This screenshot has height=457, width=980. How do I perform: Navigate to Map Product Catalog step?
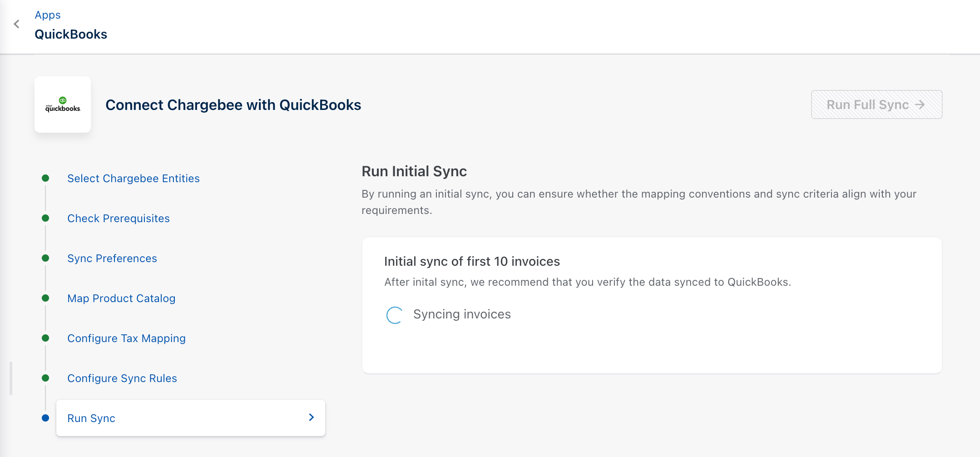pos(121,298)
